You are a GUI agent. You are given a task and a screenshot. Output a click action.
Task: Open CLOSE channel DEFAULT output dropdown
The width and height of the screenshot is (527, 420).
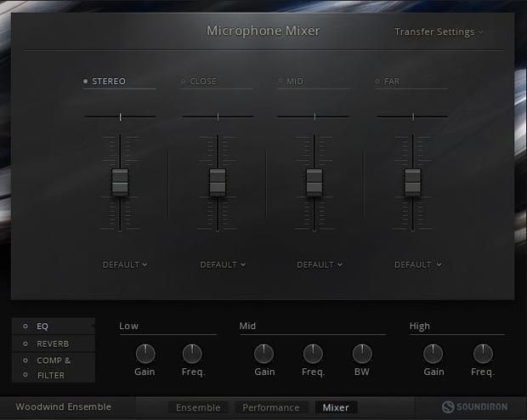[223, 264]
